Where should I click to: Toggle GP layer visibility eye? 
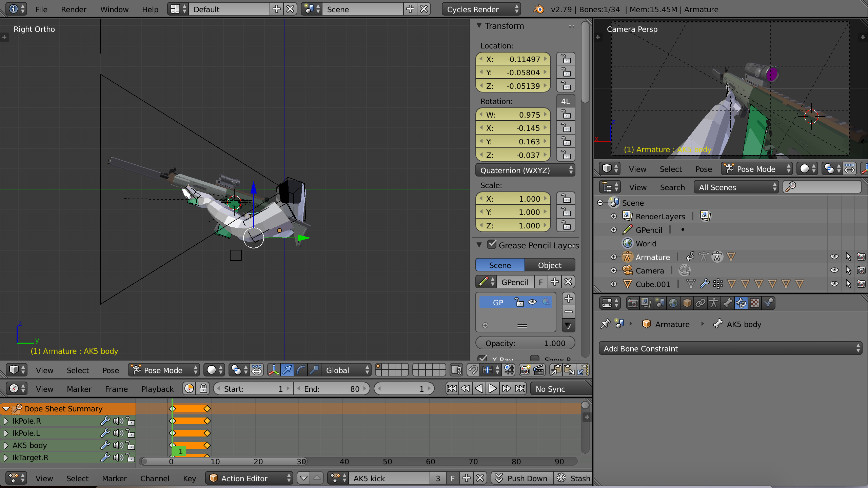coord(532,302)
